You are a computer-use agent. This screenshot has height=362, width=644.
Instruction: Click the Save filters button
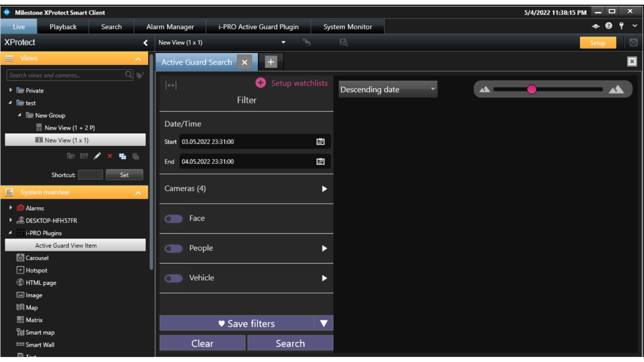[237, 323]
